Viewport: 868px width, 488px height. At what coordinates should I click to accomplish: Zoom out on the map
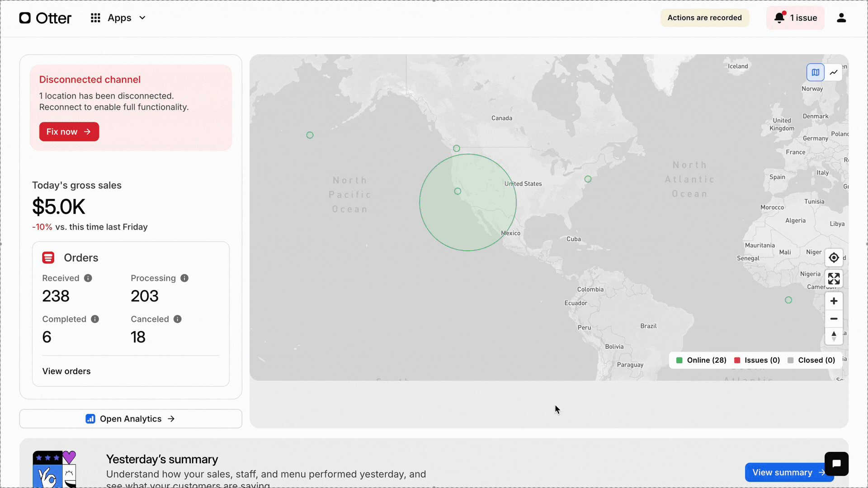tap(834, 319)
